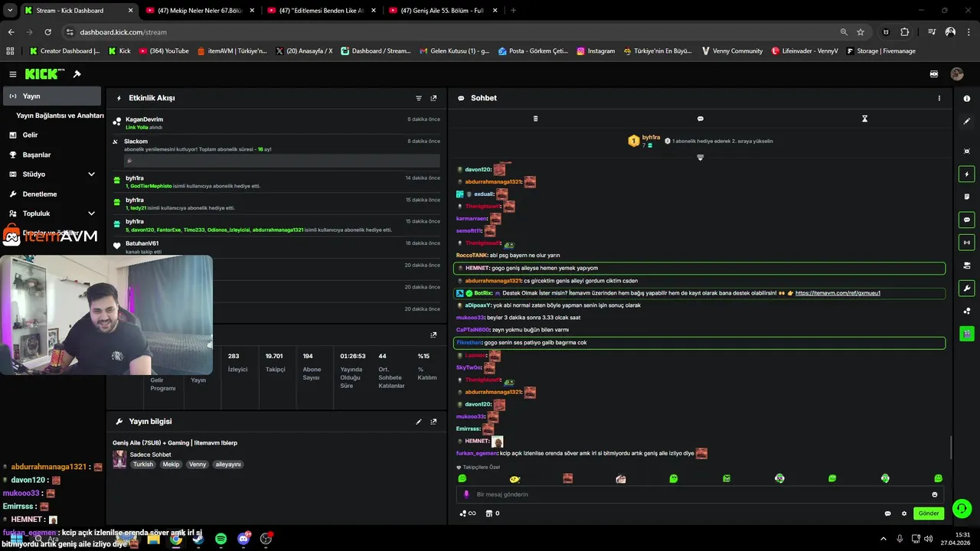Click the trash icon in the chat toolbar
The height and width of the screenshot is (551, 980).
point(535,119)
